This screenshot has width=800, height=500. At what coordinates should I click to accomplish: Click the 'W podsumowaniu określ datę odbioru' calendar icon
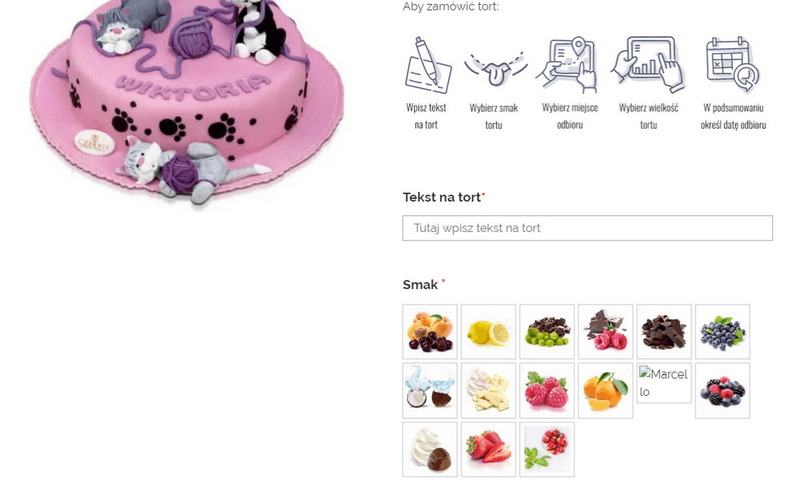(x=733, y=64)
